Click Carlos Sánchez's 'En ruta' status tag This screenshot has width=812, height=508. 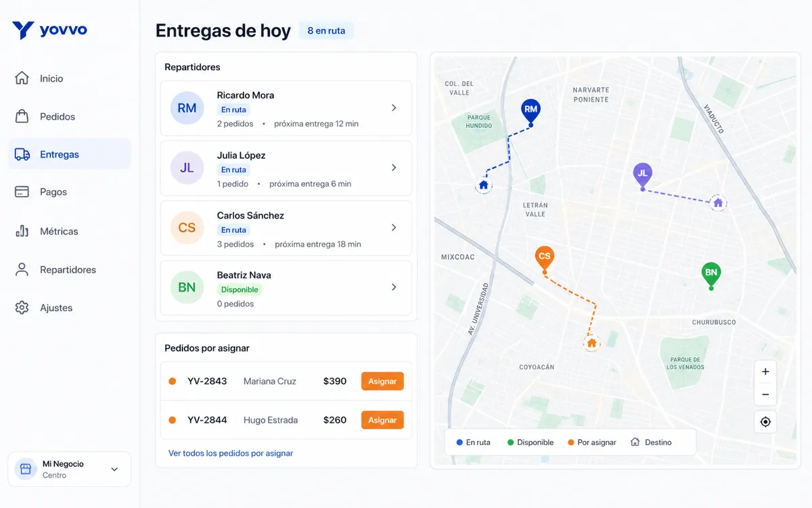(x=233, y=230)
